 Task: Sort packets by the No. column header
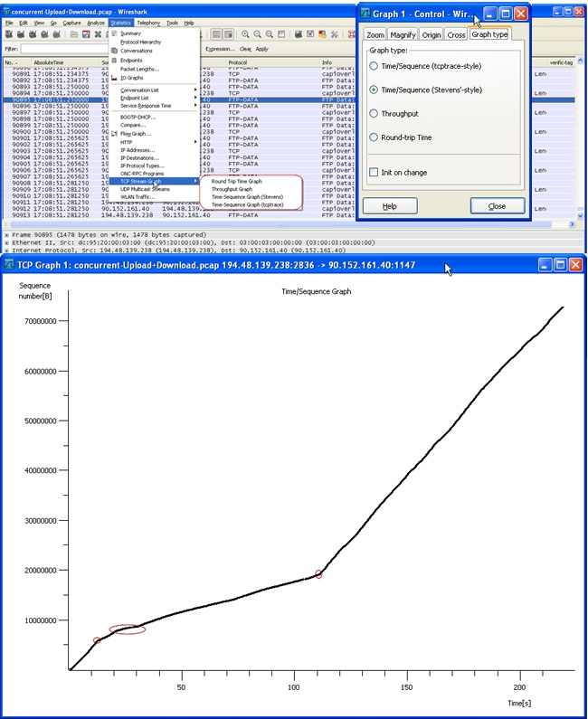click(16, 62)
